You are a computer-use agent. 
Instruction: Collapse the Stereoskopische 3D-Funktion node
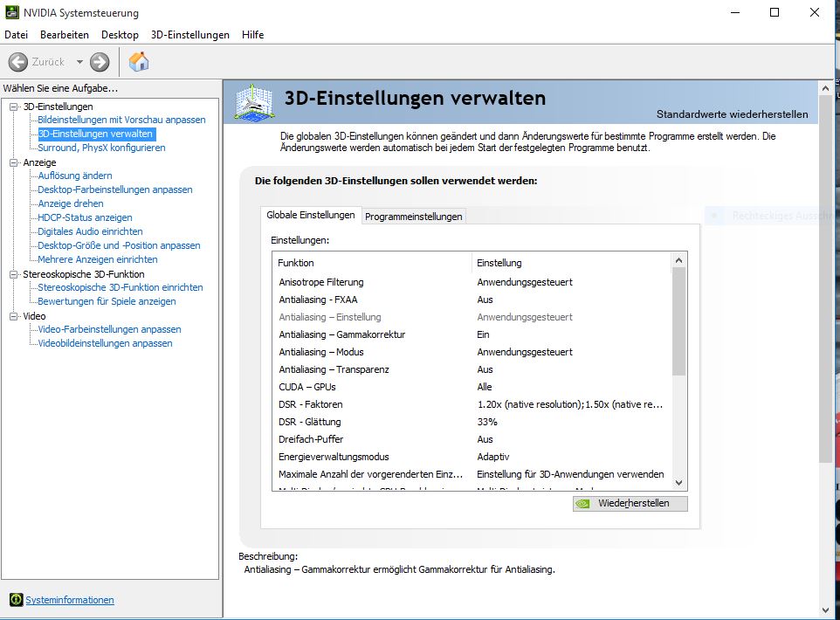coord(14,274)
